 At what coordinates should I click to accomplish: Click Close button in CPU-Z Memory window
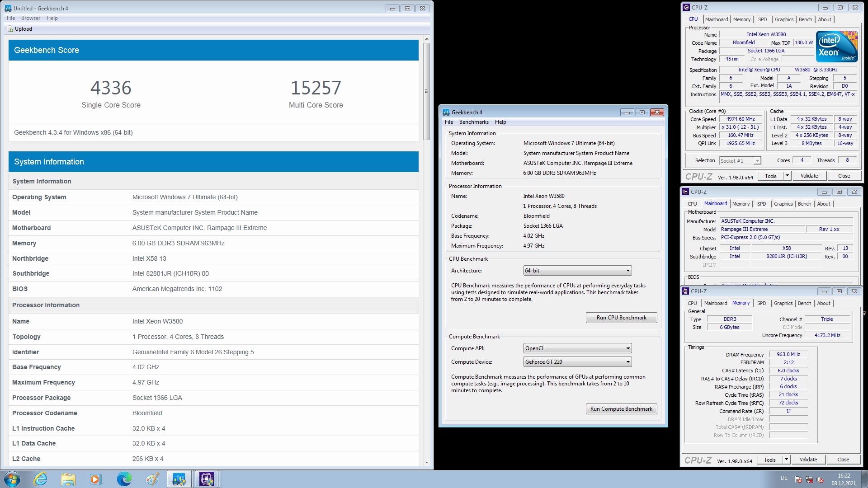[x=843, y=460]
